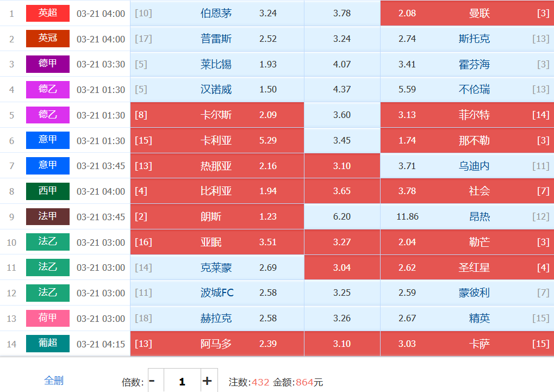Select home win 1.93 for 莱比锡
The height and width of the screenshot is (392, 554).
217,64
